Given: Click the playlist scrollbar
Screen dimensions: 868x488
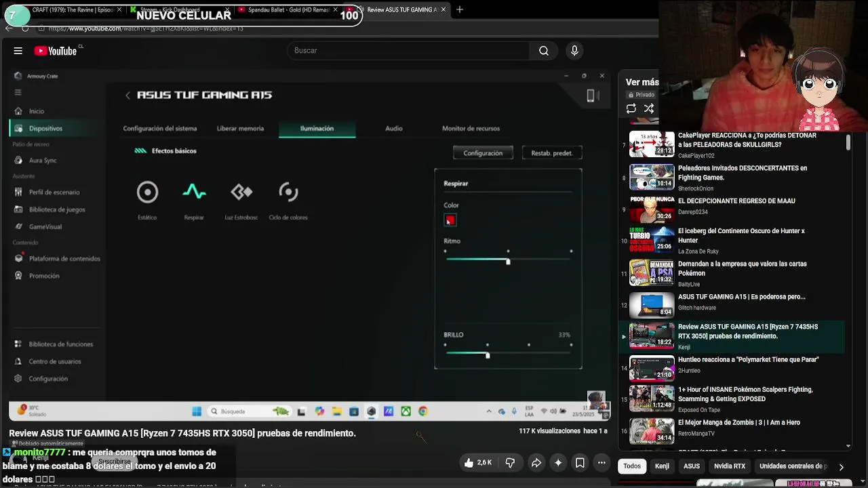Looking at the screenshot, I should (848, 142).
